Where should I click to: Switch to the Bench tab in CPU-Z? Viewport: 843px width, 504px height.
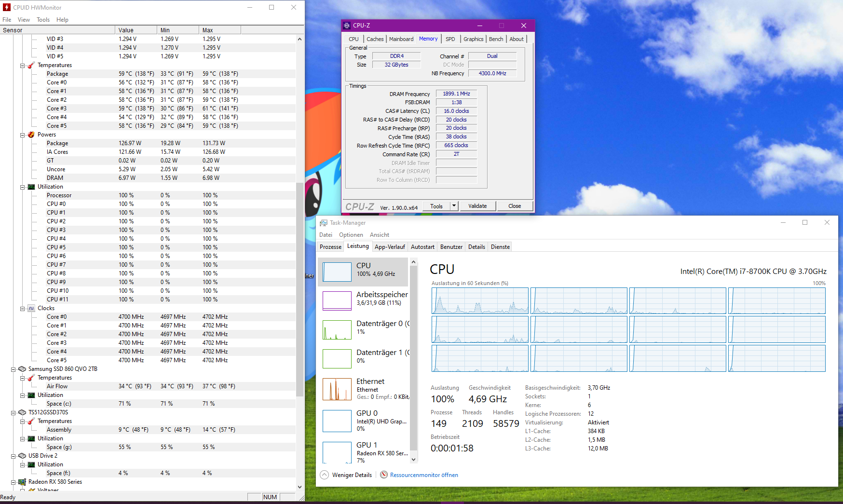point(496,39)
